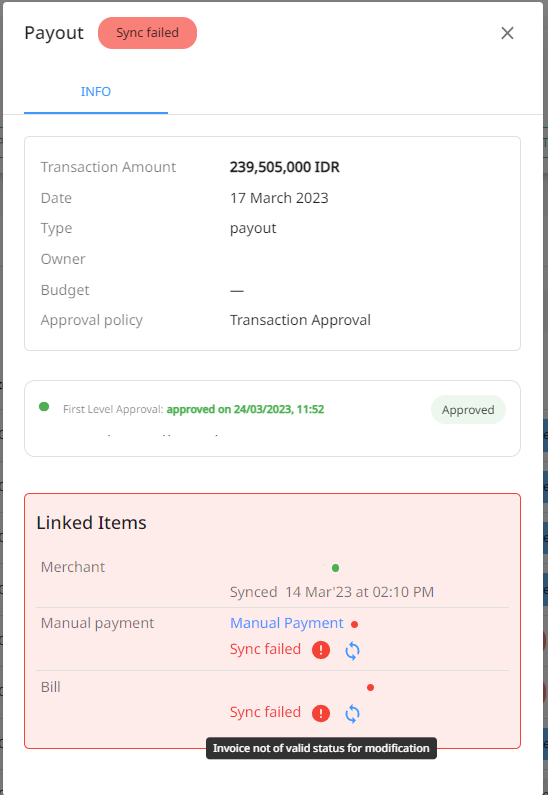Open the Manual Payment link
This screenshot has height=795, width=549.
pyautogui.click(x=287, y=623)
